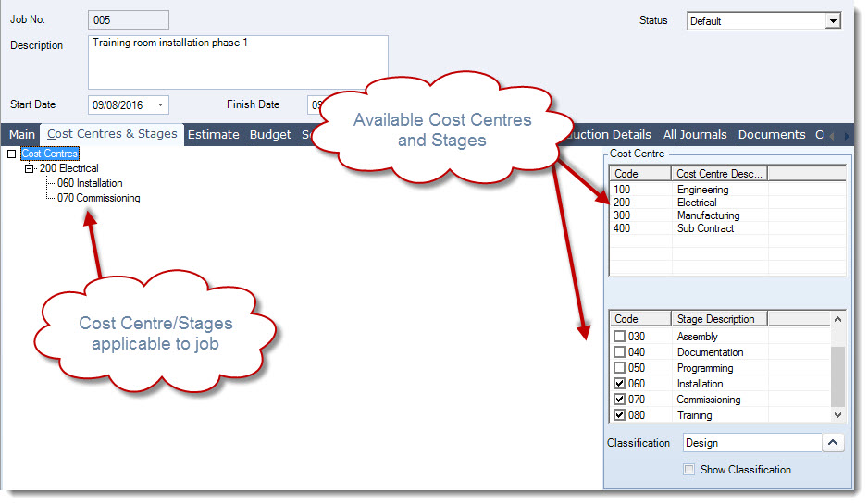
Task: Uncheck the 070 Commissioning stage checkbox
Action: pos(619,399)
